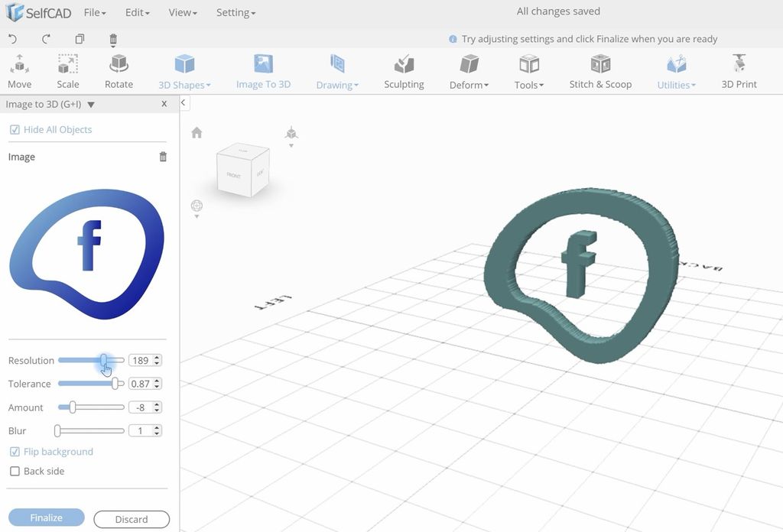Click the Tolerance stepper arrows

tap(158, 384)
